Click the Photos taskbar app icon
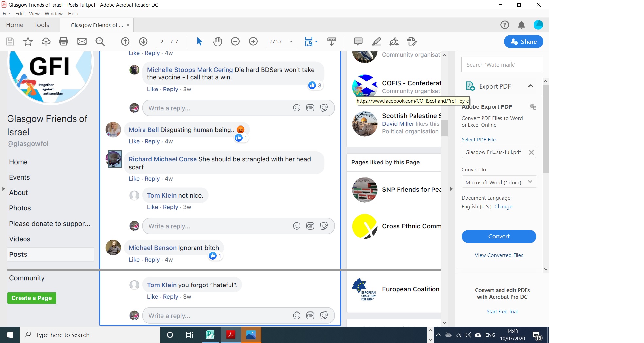Image resolution: width=644 pixels, height=343 pixels. 251,335
